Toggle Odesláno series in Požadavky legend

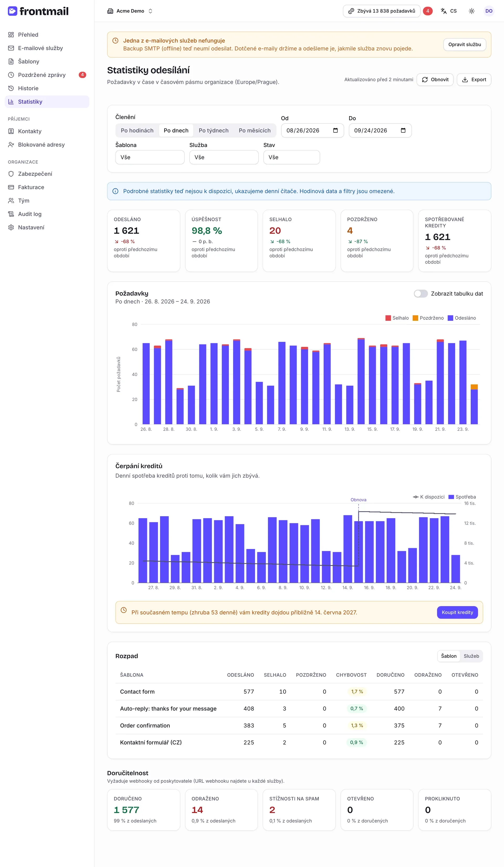click(462, 318)
